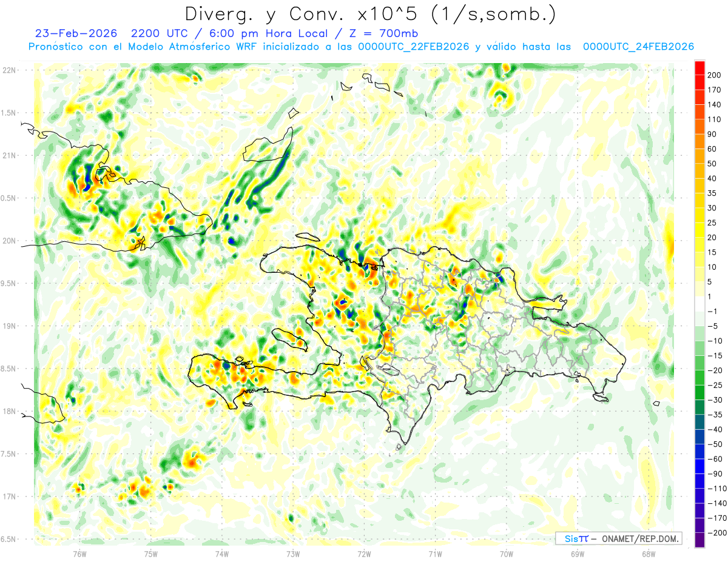This screenshot has width=728, height=562.
Task: Click the '20N' latitude label
Action: [x=8, y=241]
